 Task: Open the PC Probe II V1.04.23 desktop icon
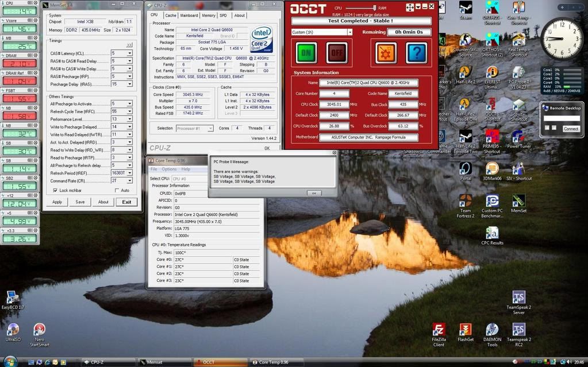point(518,77)
